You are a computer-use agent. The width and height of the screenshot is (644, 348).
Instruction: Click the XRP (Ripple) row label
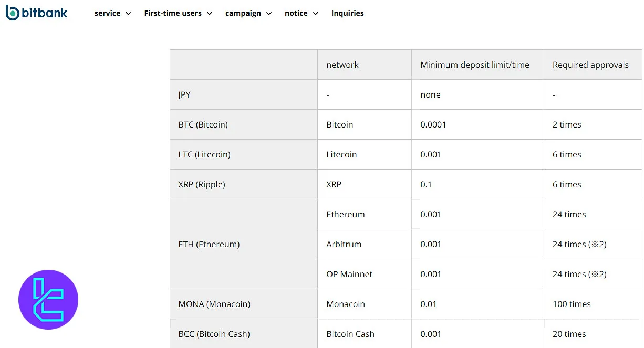(202, 184)
